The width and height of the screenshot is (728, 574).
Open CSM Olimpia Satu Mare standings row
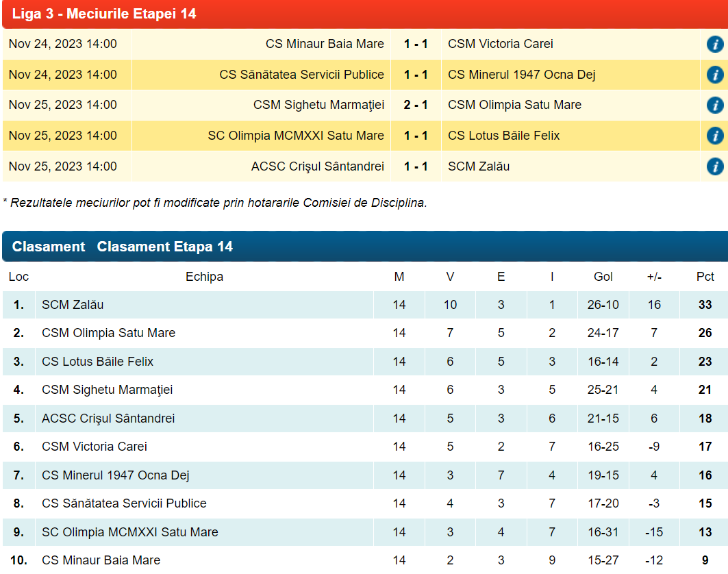tap(108, 333)
